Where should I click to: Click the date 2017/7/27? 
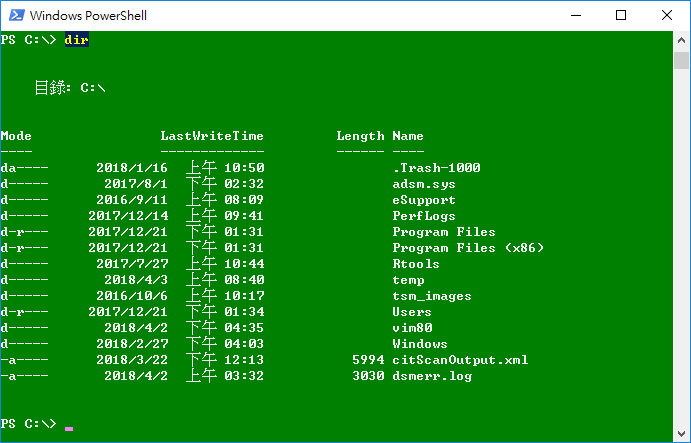[132, 264]
